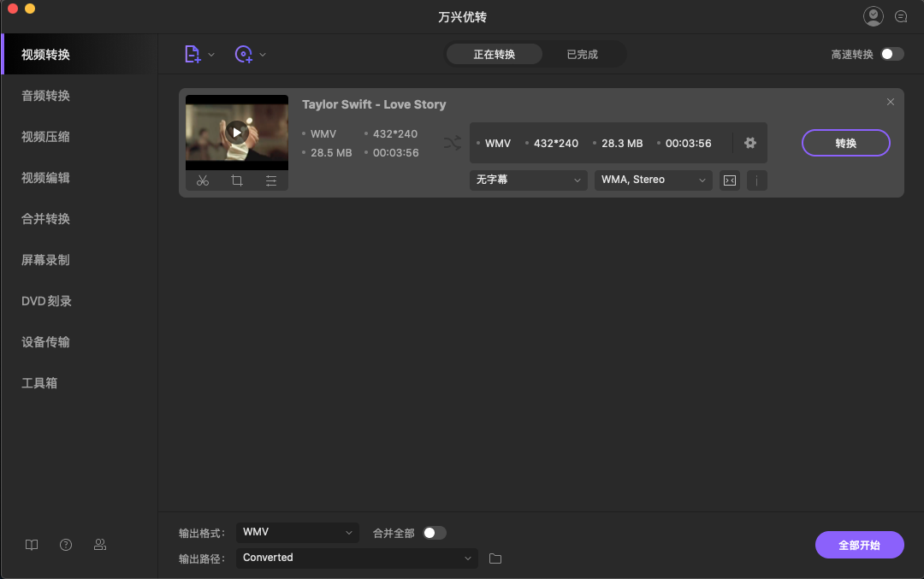Expand the 输出格式 WMV dropdown
The image size is (924, 579).
click(297, 532)
